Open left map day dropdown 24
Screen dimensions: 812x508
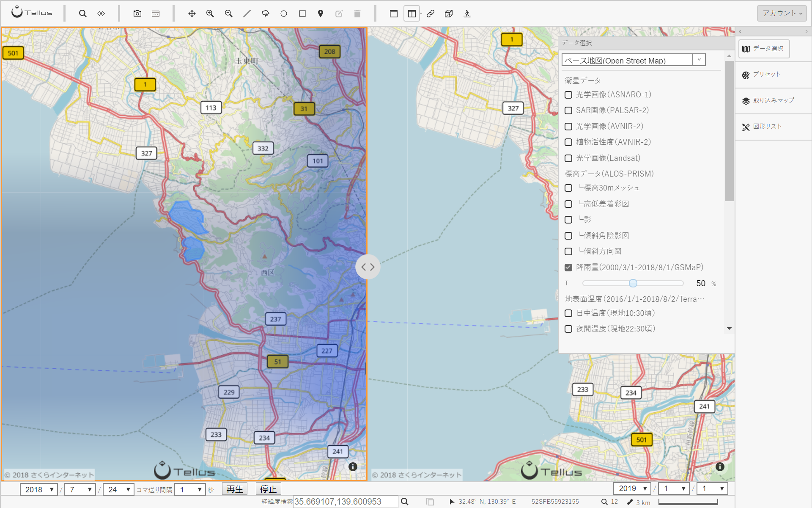tap(118, 489)
